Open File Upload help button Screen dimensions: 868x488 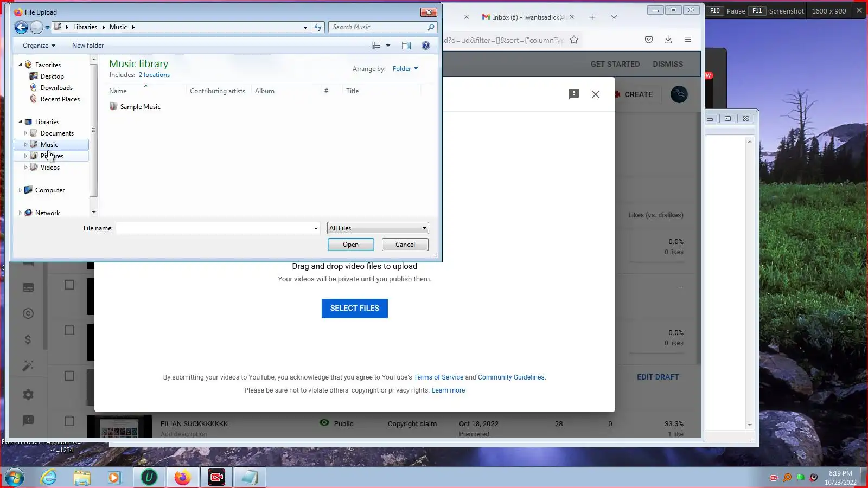(426, 46)
